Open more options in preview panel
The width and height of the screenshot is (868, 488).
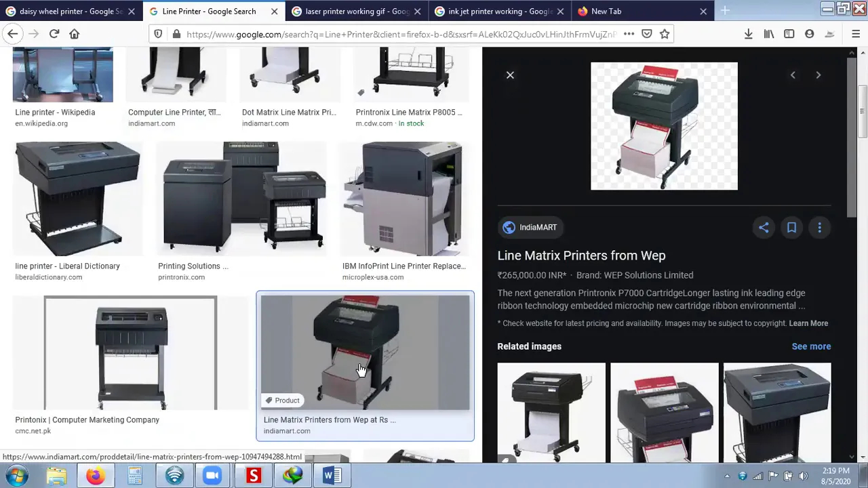point(819,228)
